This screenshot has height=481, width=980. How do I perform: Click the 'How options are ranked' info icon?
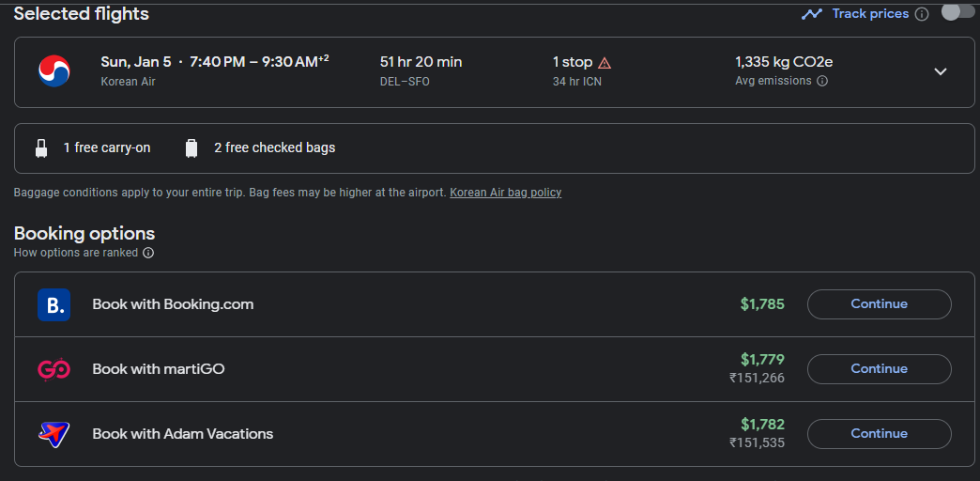tap(148, 253)
